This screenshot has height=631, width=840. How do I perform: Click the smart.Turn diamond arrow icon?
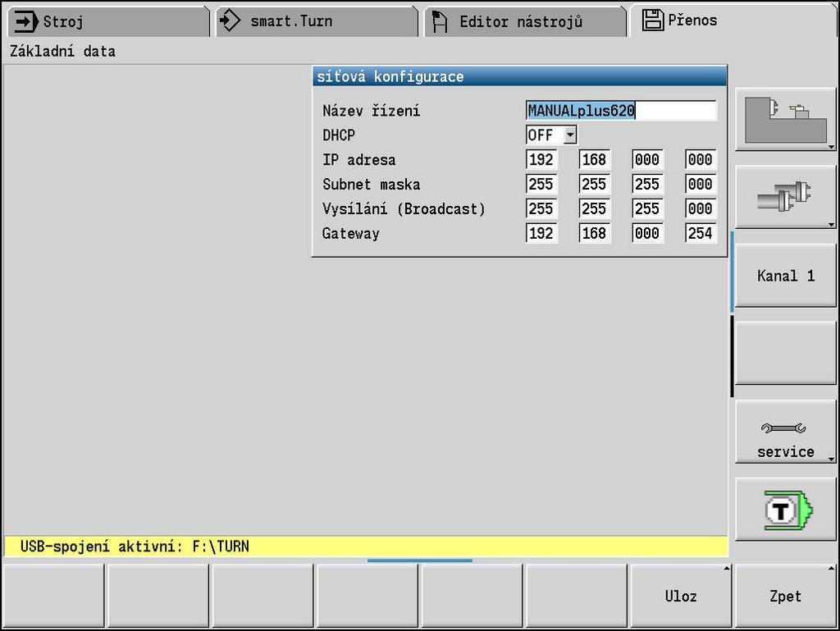pos(231,21)
